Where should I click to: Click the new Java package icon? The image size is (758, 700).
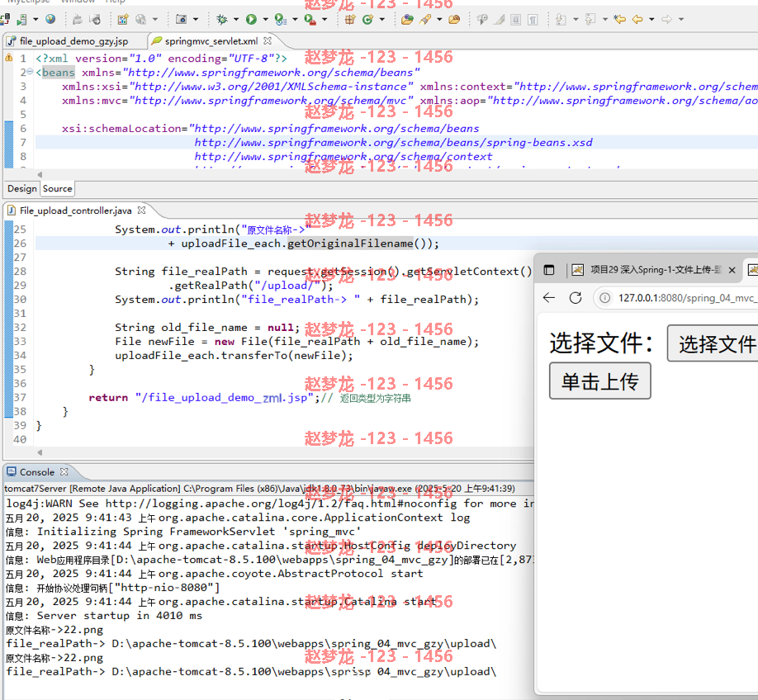350,19
